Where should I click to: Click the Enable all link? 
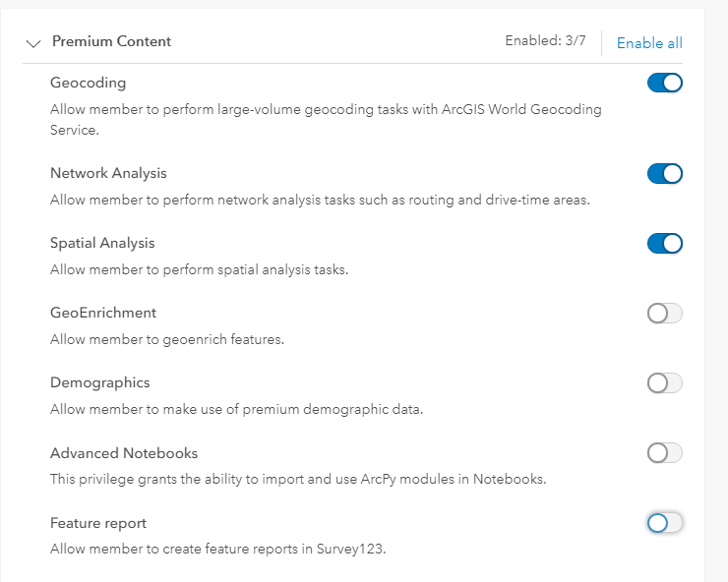649,42
